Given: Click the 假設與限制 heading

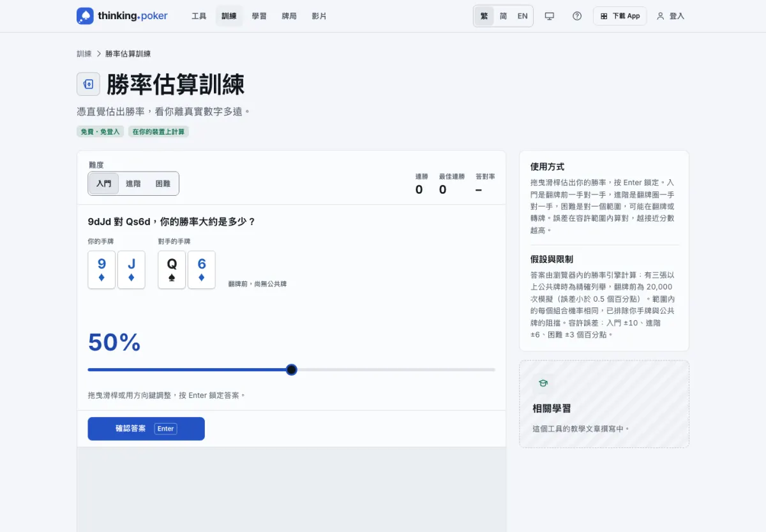Looking at the screenshot, I should point(552,259).
